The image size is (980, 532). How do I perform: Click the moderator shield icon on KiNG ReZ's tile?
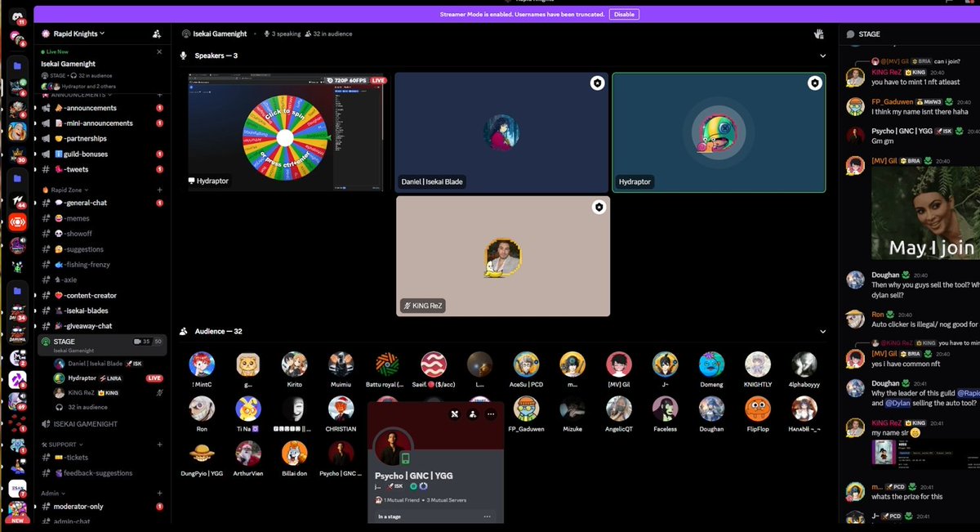[x=599, y=208]
